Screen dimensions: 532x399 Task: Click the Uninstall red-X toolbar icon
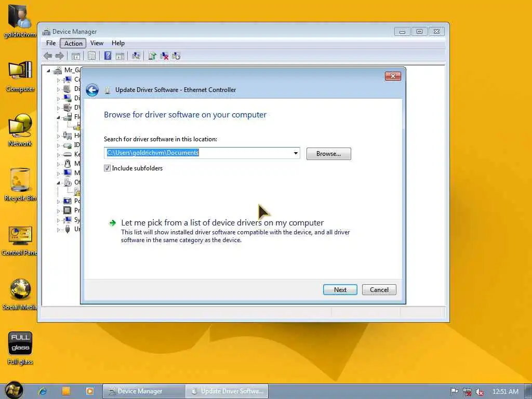[165, 56]
